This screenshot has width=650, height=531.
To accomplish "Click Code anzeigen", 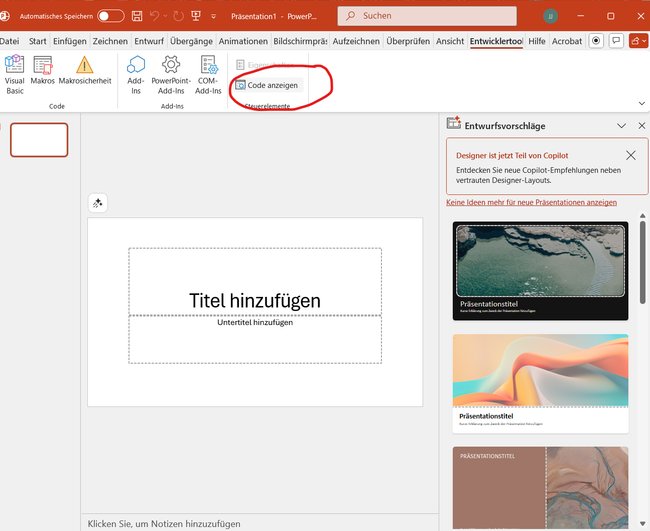I will click(267, 85).
